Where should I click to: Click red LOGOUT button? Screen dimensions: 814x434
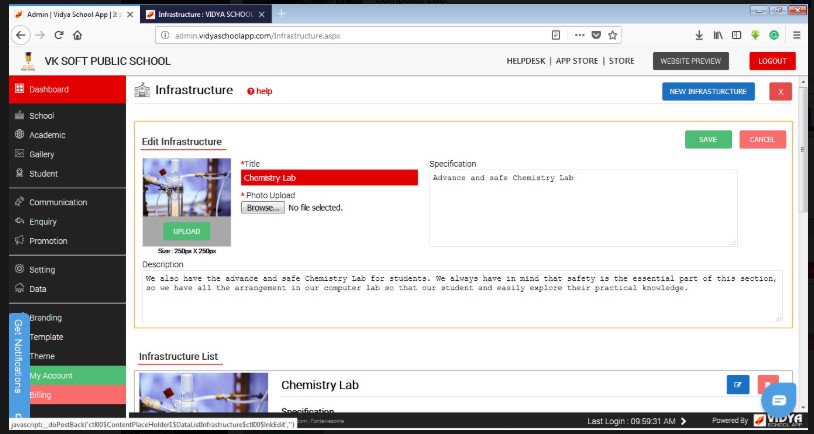pyautogui.click(x=772, y=61)
